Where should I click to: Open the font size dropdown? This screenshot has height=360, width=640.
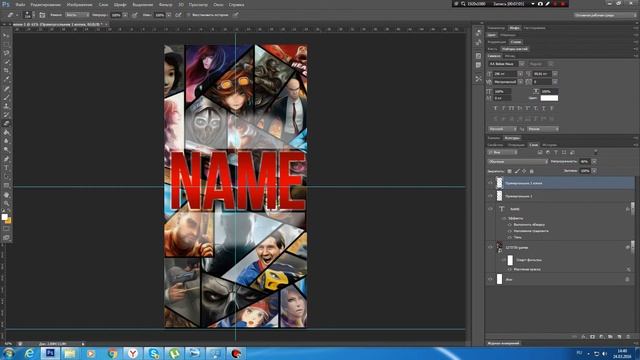click(520, 74)
